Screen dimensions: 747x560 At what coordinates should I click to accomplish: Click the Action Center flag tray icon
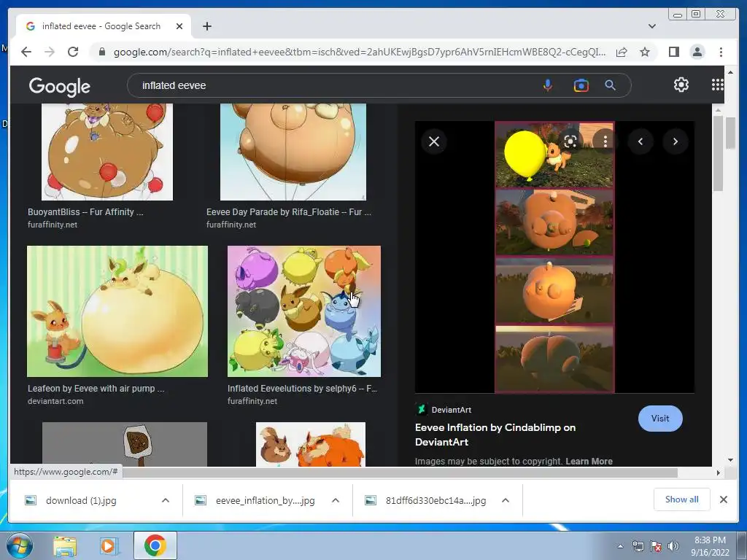click(656, 546)
